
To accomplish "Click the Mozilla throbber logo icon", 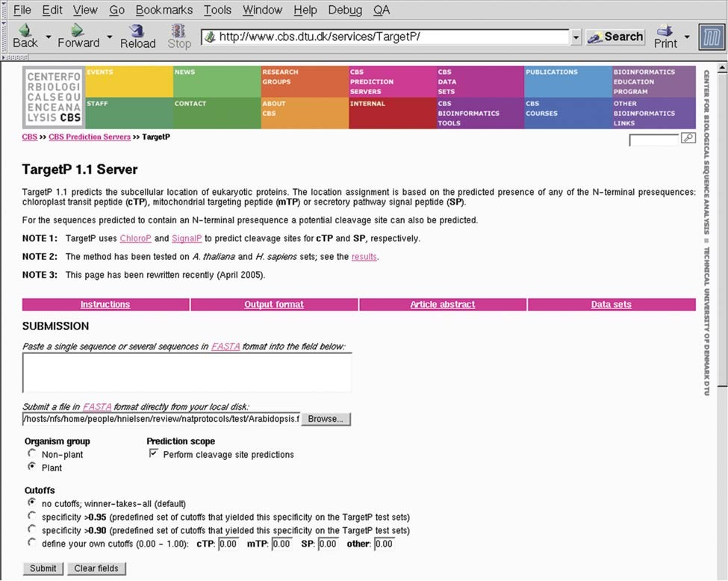I will (712, 37).
